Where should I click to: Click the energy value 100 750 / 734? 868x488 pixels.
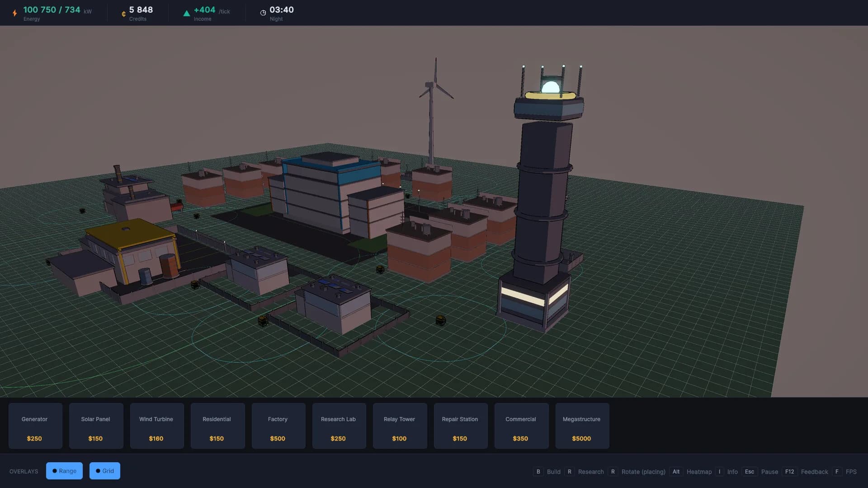52,9
